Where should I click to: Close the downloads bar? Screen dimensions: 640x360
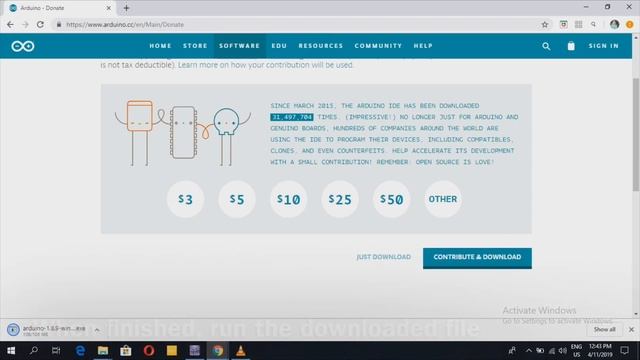pos(631,329)
